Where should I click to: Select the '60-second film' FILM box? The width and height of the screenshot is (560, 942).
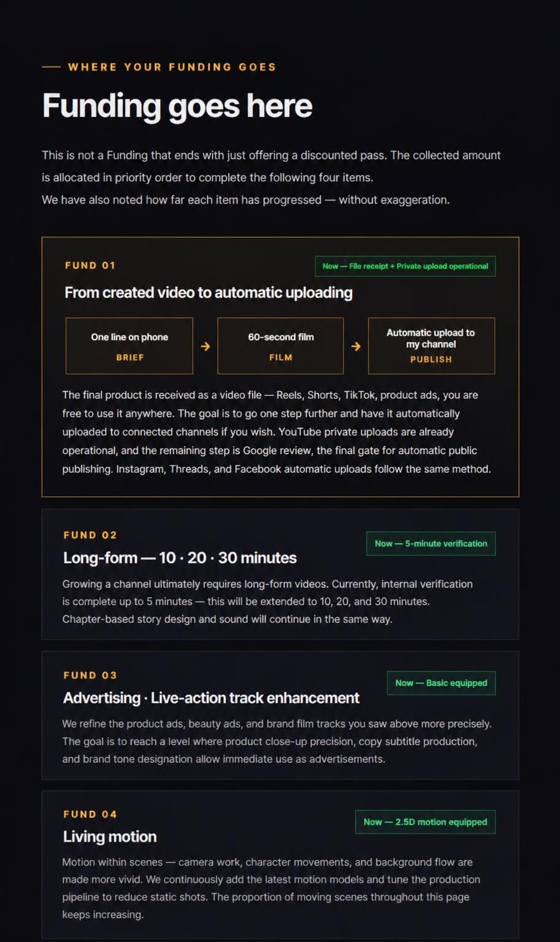click(x=281, y=346)
